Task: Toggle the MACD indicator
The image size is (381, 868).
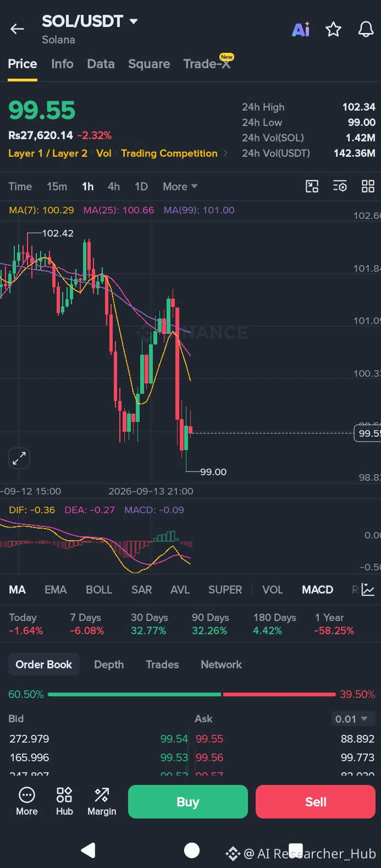Action: (317, 590)
